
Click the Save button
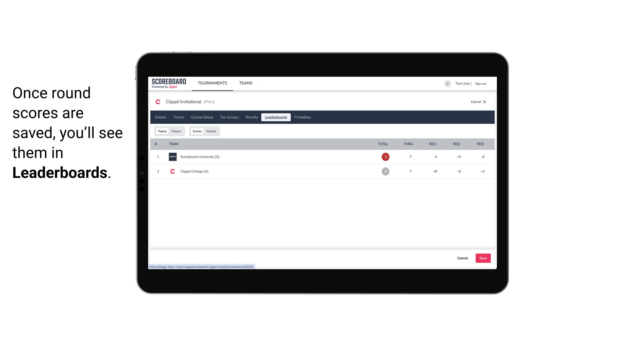[x=483, y=258]
